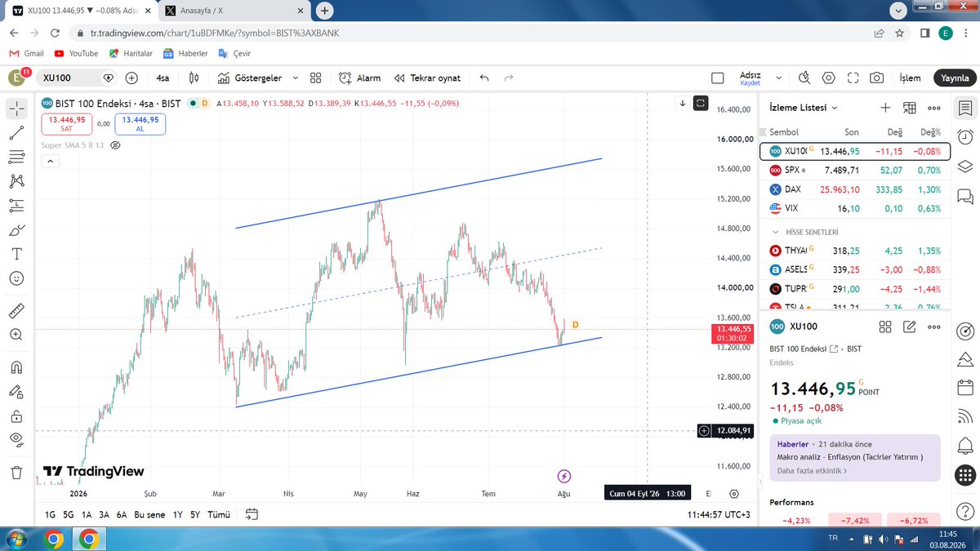Edit XU100 details notes icon
Screen dimensions: 980x551
point(910,327)
